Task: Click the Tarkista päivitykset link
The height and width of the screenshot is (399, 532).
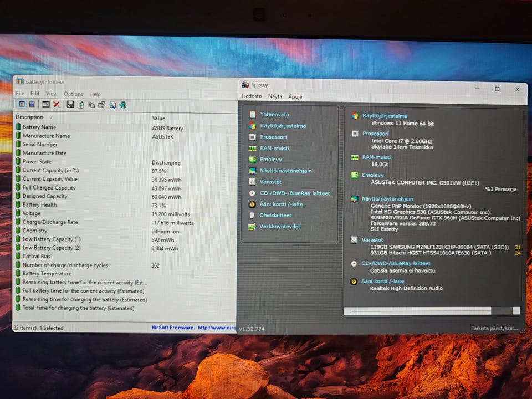Action: [495, 328]
